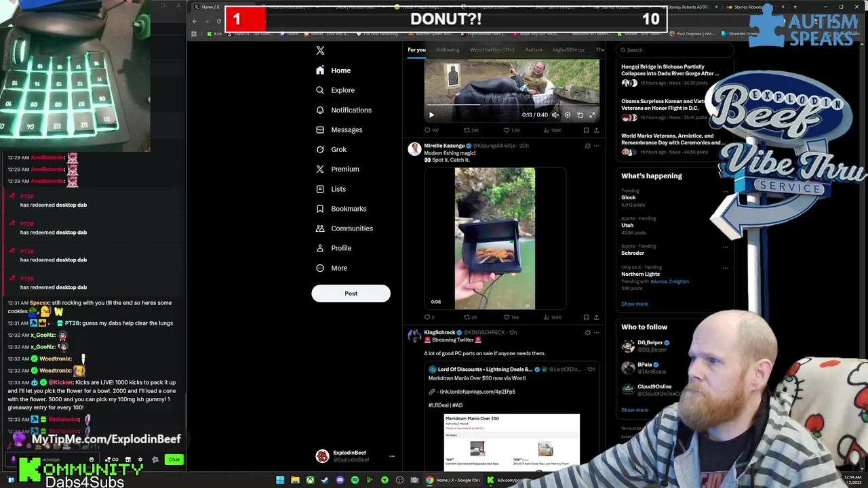The image size is (868, 488).
Task: Open Lists in the sidebar
Action: click(331, 189)
